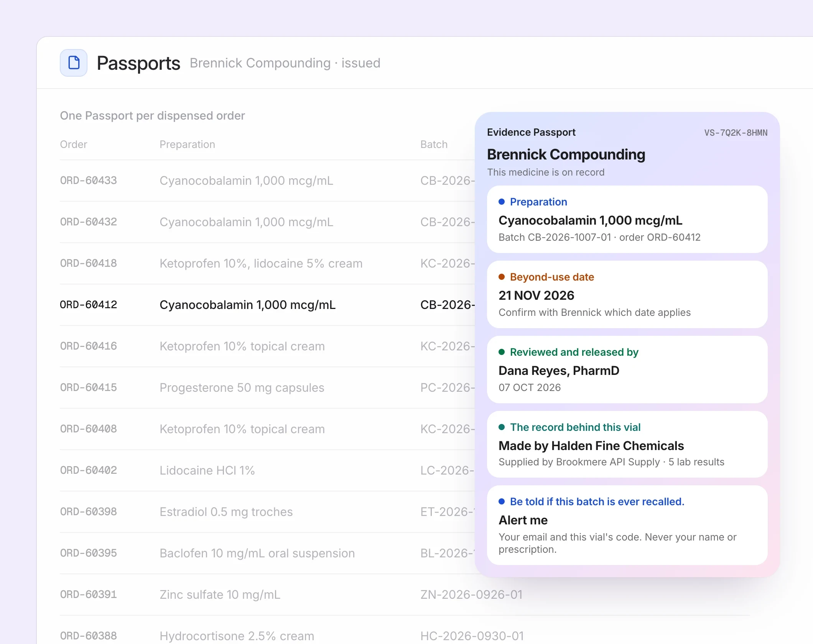The height and width of the screenshot is (644, 813).
Task: Click batch HC-2026-0930-01
Action: click(x=472, y=636)
